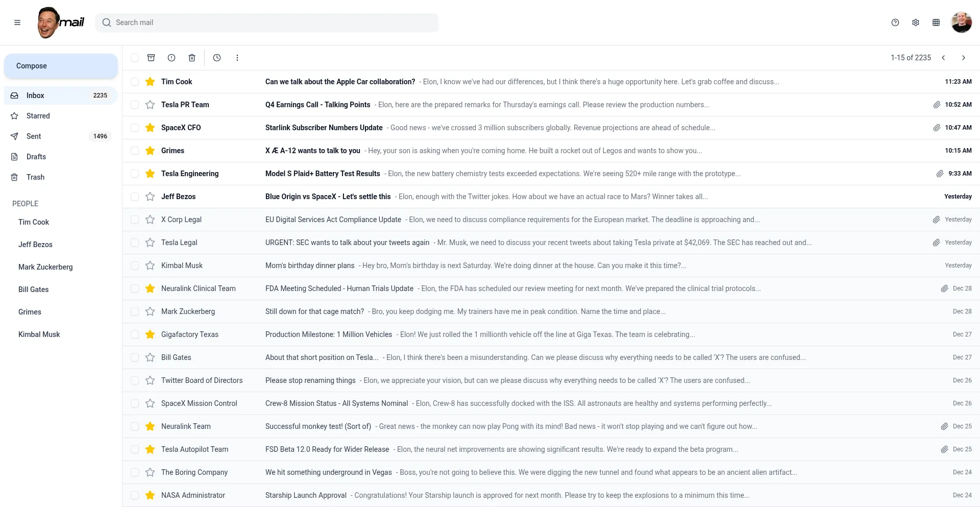
Task: Open the more options three-dot menu
Action: 237,58
